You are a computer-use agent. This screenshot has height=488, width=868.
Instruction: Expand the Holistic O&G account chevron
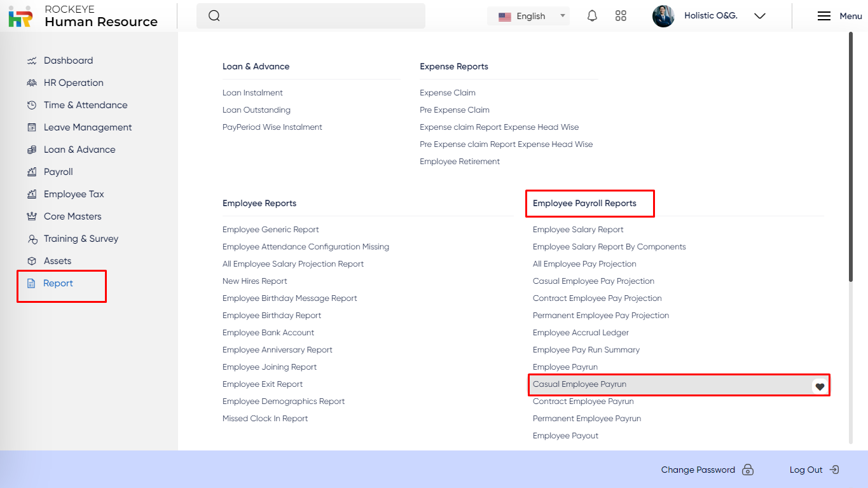coord(759,16)
